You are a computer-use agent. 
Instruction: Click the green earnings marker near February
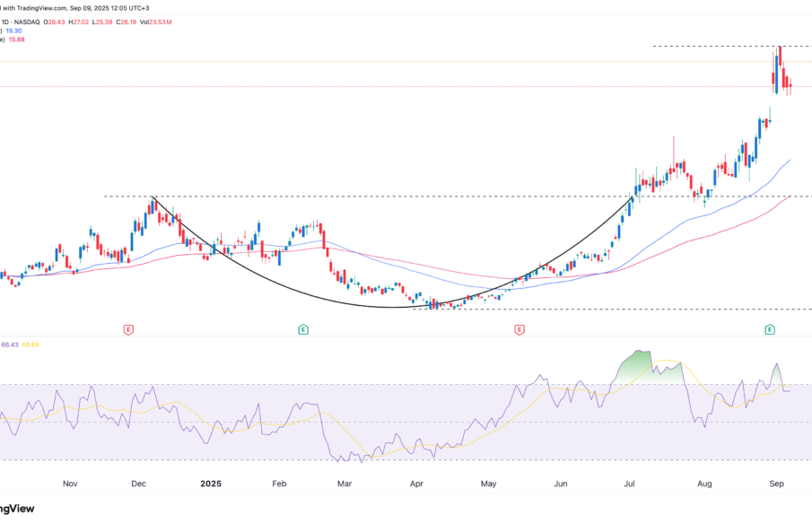tap(303, 330)
